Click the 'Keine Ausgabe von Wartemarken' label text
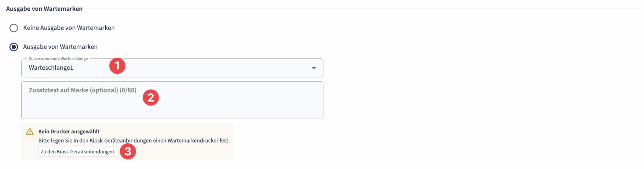Image resolution: width=644 pixels, height=169 pixels. (69, 28)
